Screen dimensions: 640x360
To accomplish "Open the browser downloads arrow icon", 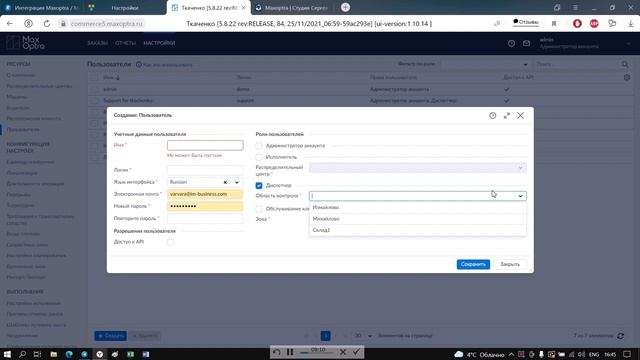I will coord(631,24).
